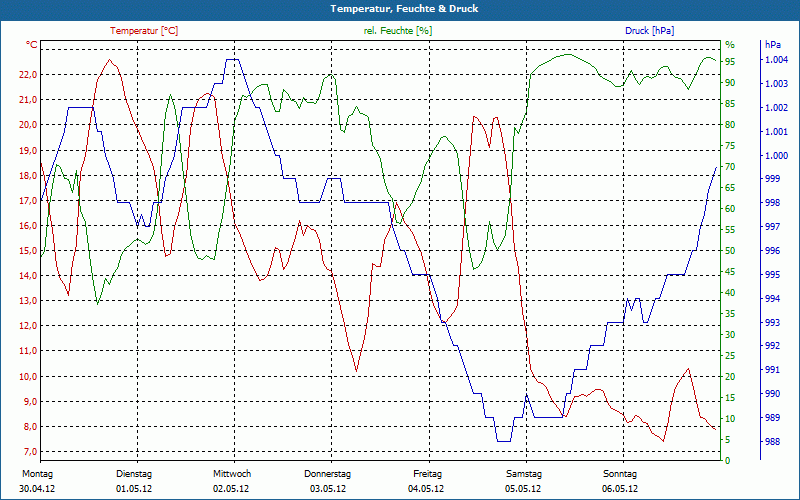The width and height of the screenshot is (800, 500).
Task: Click the '1.003' pressure axis value
Action: [776, 83]
